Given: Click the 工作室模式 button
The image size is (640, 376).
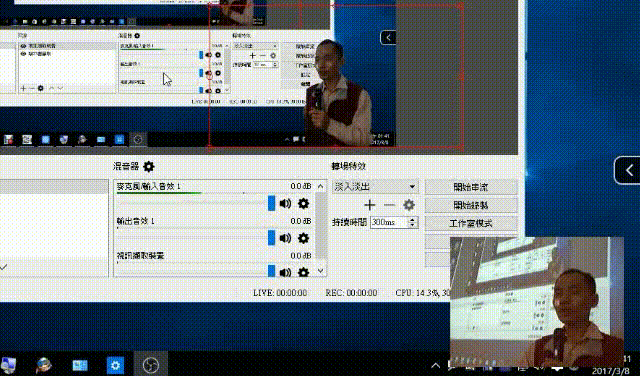Looking at the screenshot, I should coord(471,223).
